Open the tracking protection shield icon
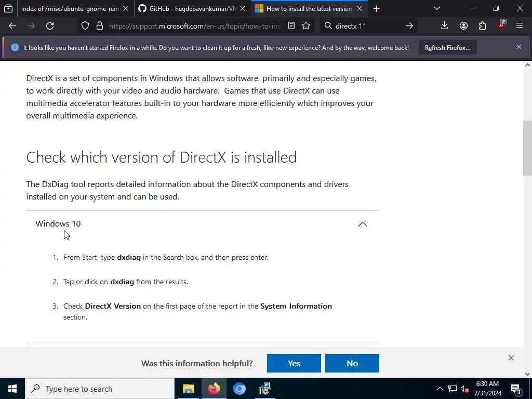This screenshot has height=399, width=532. tap(85, 26)
